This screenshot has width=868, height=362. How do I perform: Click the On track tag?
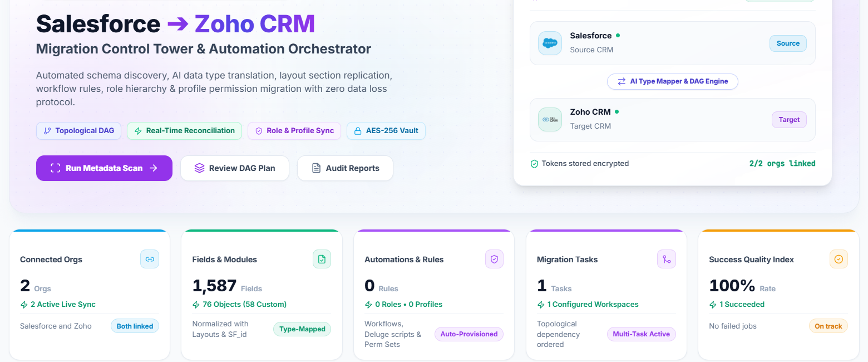(828, 326)
